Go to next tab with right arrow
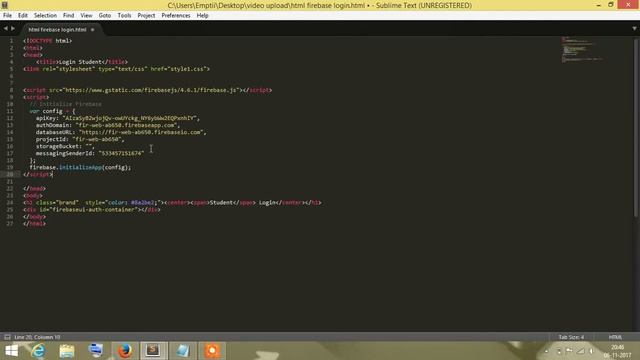 [13, 29]
